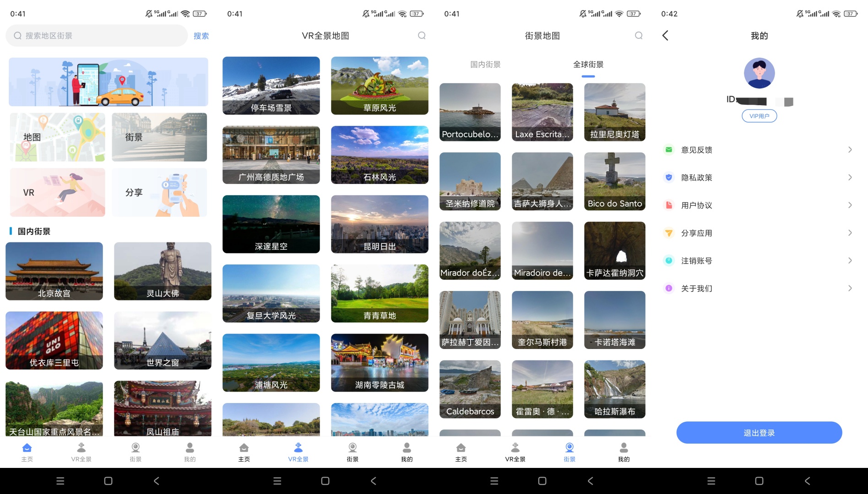Tap the Android back button below the 我的 screen
This screenshot has width=868, height=494.
(x=808, y=481)
